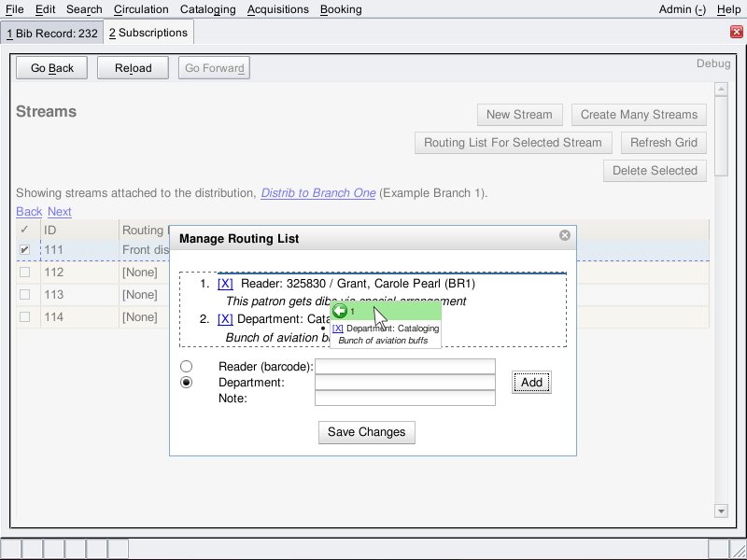Open the Circulation dropdown menu
The width and height of the screenshot is (747, 560).
coord(141,9)
